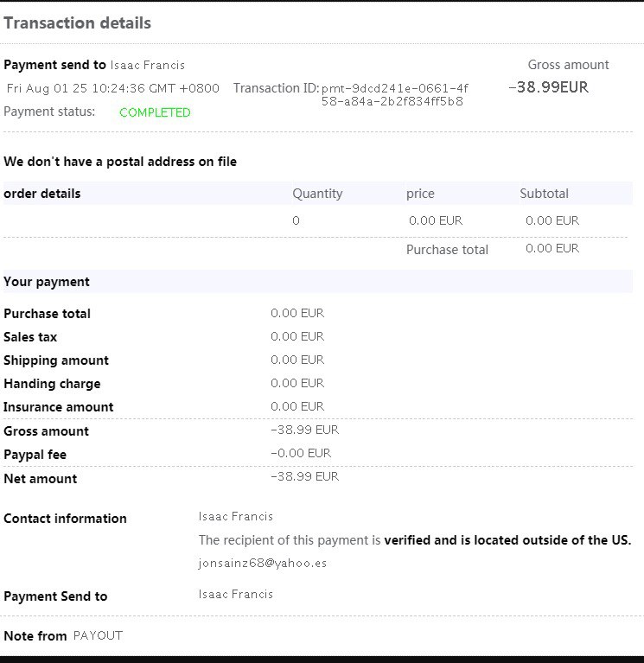
Task: Click recipient name beside Payment send to
Action: pos(147,65)
